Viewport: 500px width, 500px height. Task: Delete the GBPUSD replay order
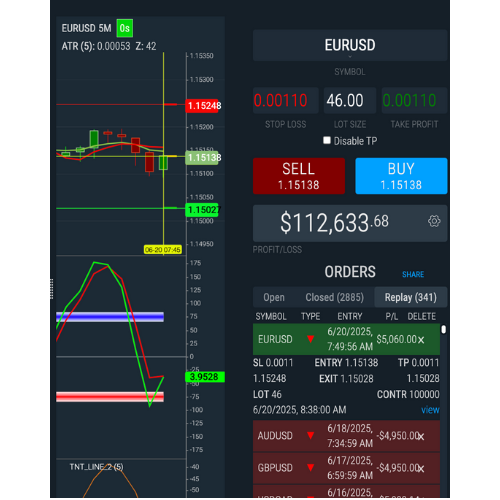(421, 468)
